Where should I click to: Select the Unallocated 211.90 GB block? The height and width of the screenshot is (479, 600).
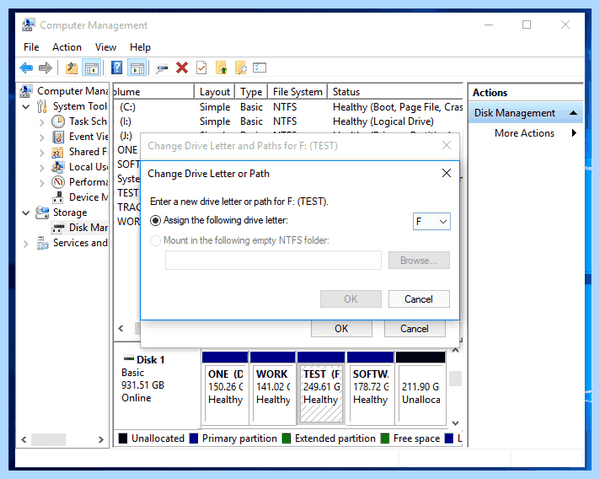tap(421, 387)
